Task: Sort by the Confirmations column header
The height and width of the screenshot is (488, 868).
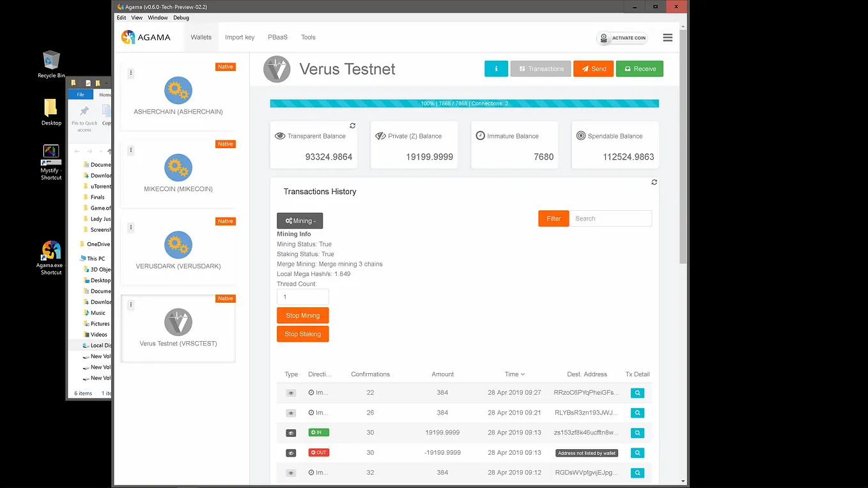Action: coord(370,374)
